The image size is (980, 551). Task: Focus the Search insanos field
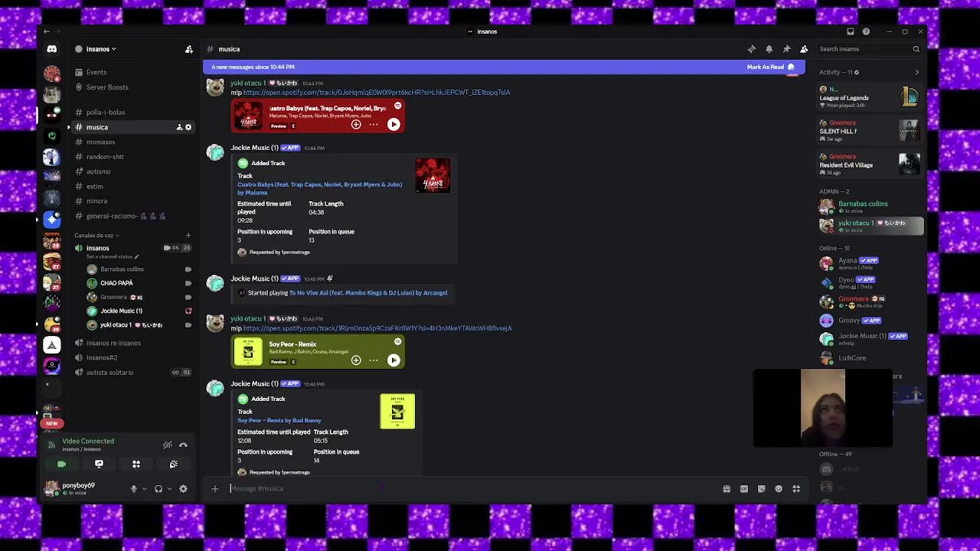(x=869, y=49)
